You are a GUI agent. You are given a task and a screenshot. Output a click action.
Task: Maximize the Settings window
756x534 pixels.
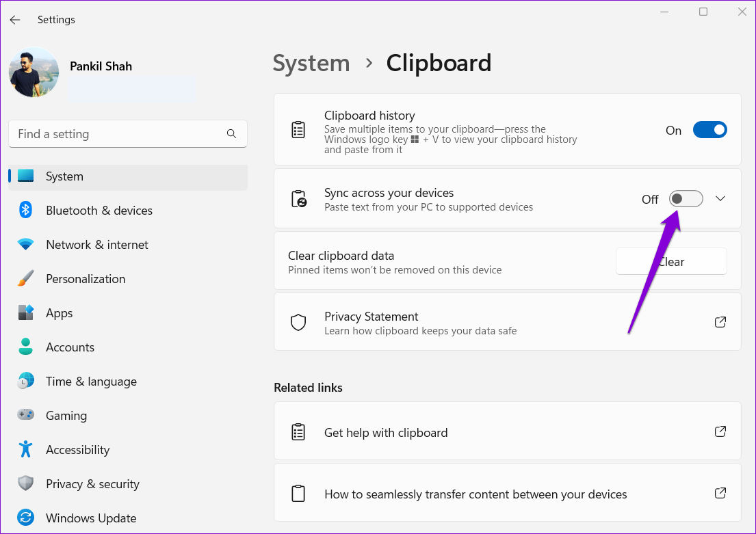[x=703, y=12]
